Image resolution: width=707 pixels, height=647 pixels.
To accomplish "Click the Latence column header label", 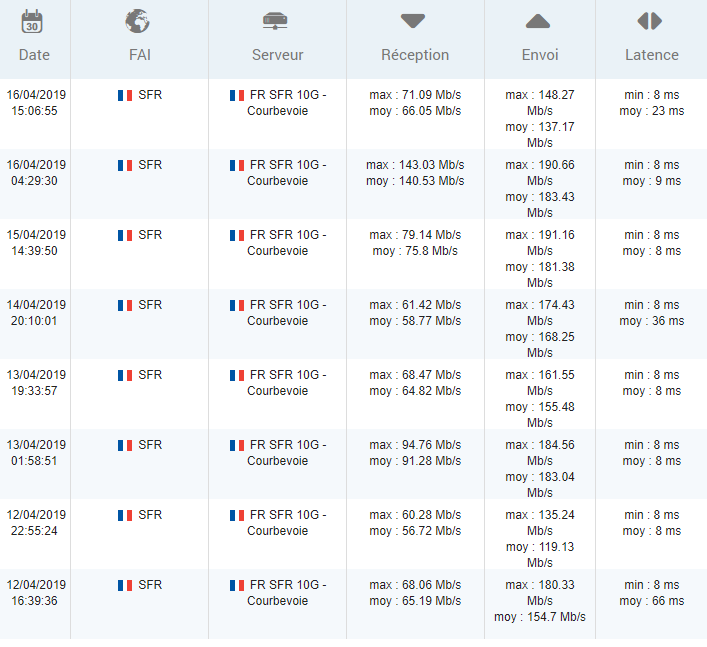I will tap(651, 55).
